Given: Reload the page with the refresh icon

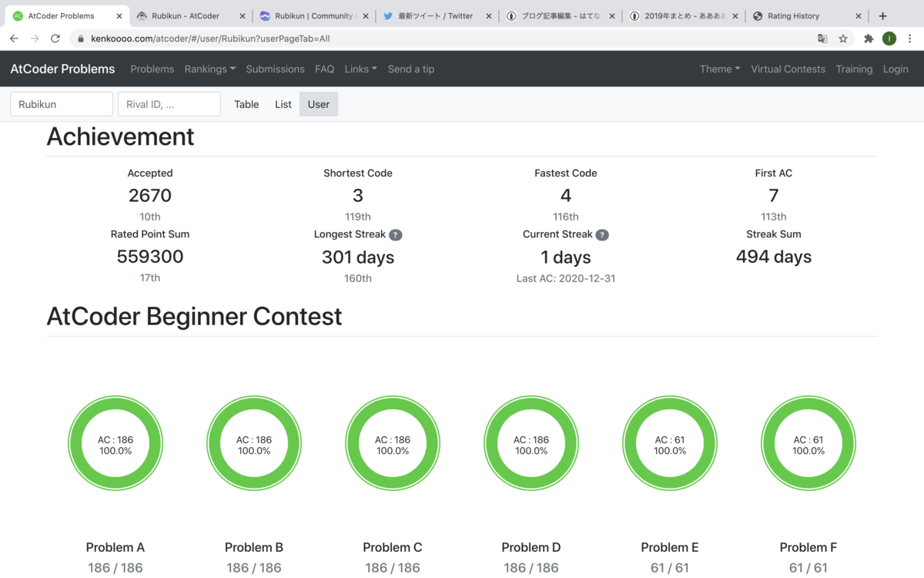Looking at the screenshot, I should coord(55,39).
